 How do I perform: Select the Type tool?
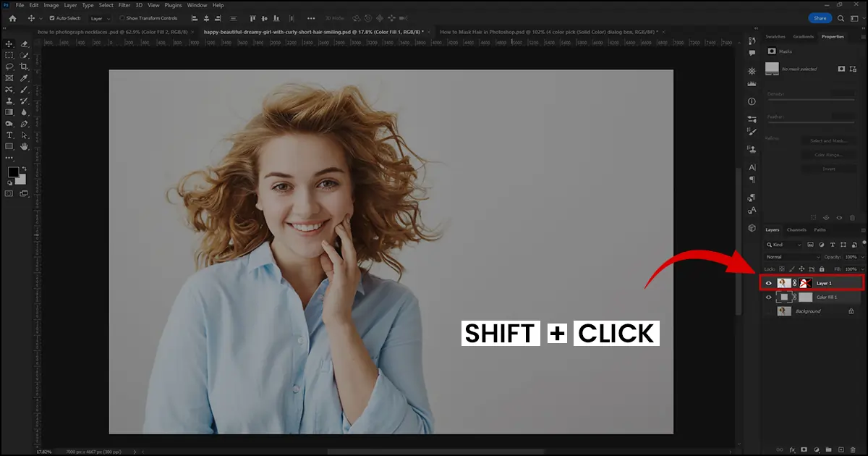(9, 134)
